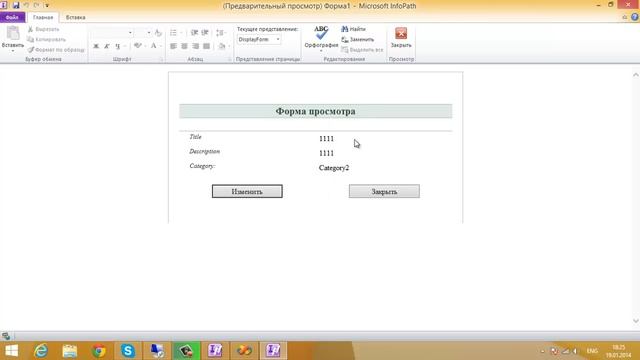
Task: Click the help question mark icon
Action: 635,17
